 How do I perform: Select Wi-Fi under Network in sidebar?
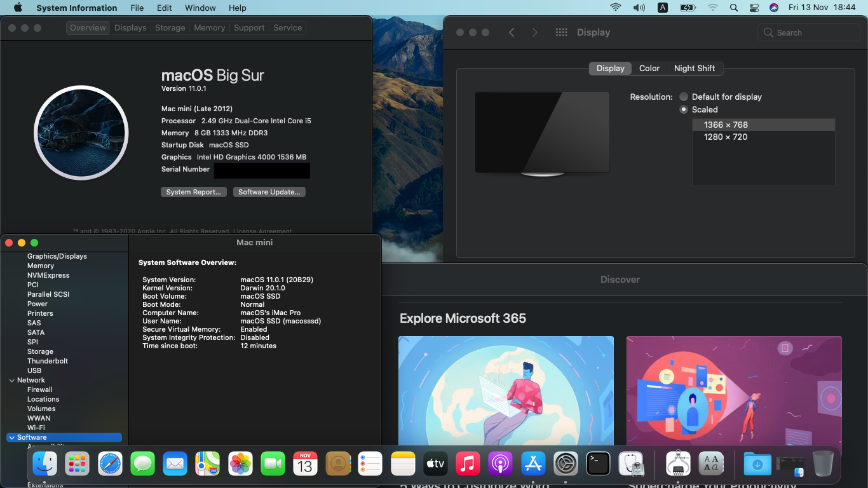point(36,428)
